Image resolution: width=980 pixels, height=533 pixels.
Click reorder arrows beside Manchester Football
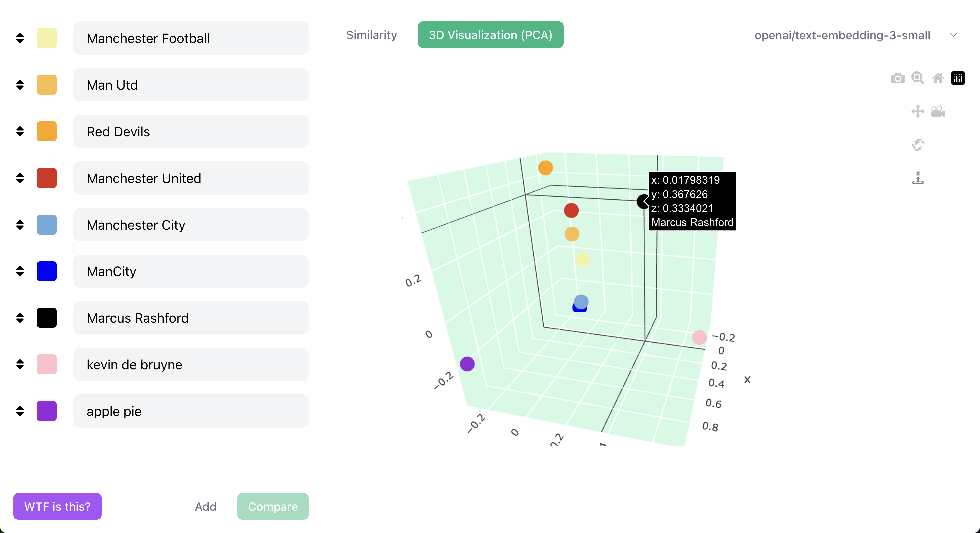click(x=20, y=38)
